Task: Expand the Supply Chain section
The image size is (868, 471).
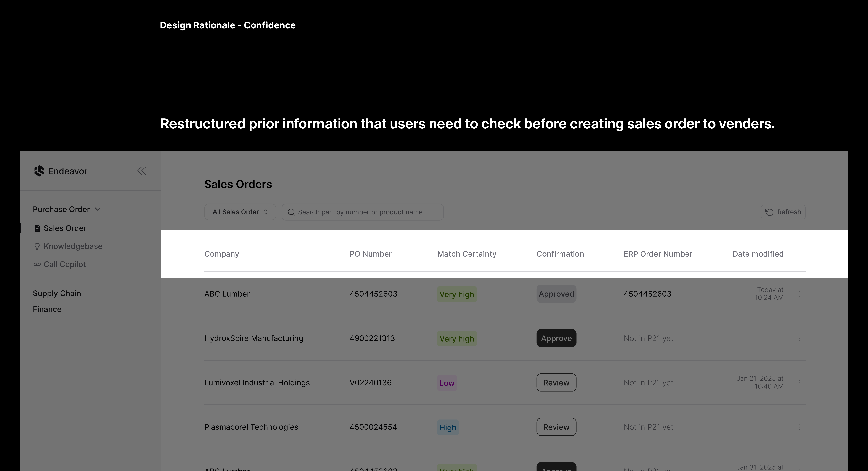Action: pyautogui.click(x=57, y=293)
